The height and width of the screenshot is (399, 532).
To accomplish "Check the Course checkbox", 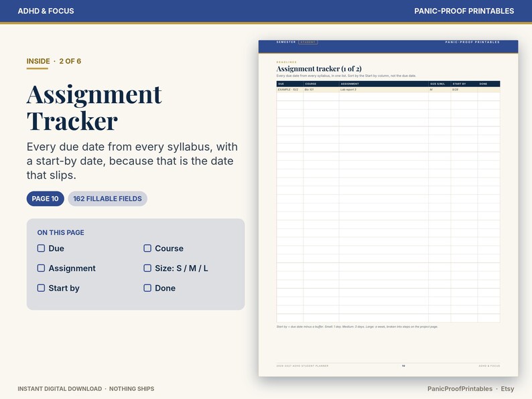I will [147, 248].
